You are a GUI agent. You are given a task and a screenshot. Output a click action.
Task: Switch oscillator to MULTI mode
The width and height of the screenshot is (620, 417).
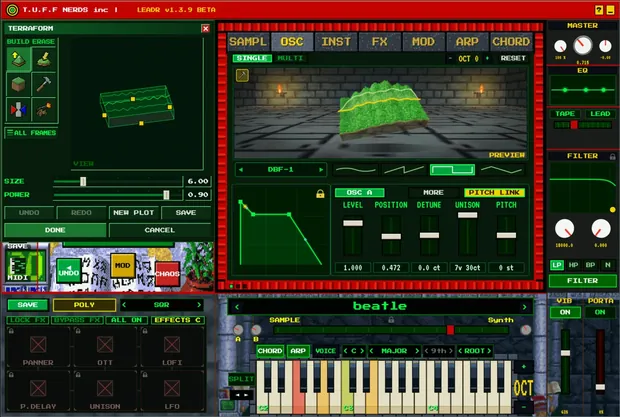pyautogui.click(x=291, y=58)
